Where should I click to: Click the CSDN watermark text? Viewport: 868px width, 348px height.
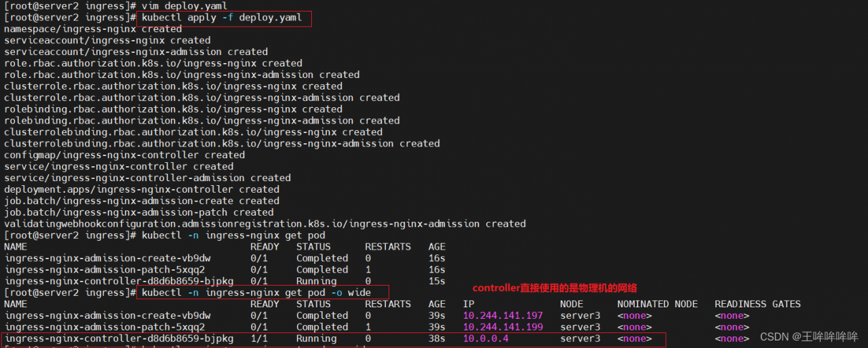[808, 336]
